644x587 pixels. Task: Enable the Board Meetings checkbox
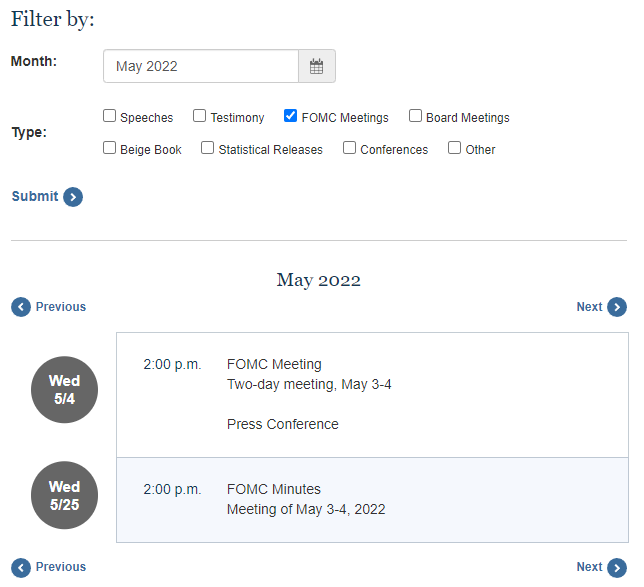[x=415, y=116]
